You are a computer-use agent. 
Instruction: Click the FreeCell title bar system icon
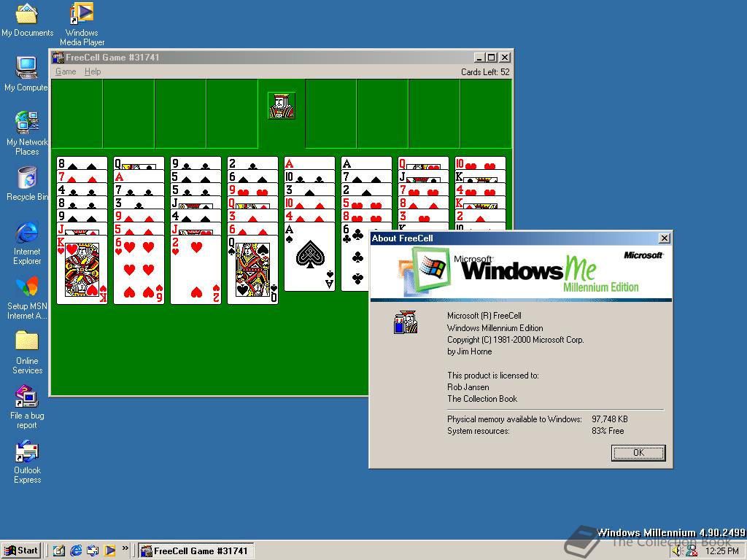point(58,58)
